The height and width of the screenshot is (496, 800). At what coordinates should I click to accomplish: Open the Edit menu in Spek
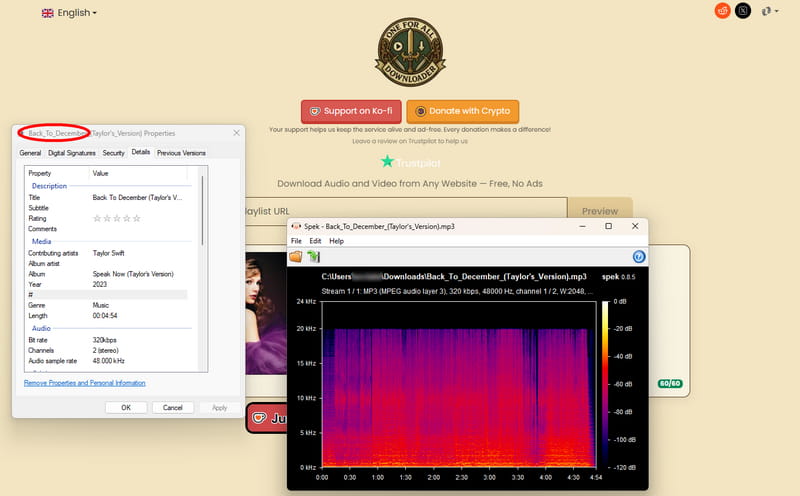click(x=315, y=241)
